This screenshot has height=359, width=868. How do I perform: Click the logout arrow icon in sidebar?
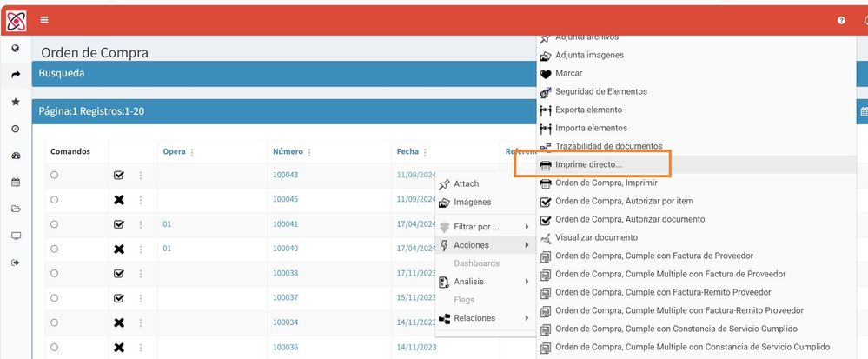tap(16, 263)
